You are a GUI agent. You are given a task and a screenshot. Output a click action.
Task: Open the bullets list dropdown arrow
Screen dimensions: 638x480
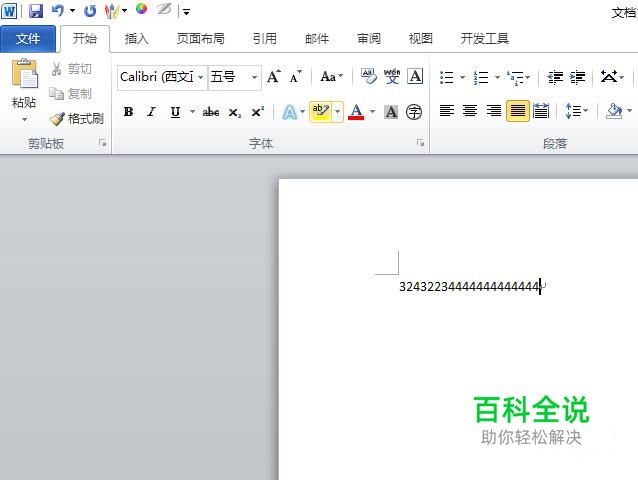pyautogui.click(x=462, y=77)
